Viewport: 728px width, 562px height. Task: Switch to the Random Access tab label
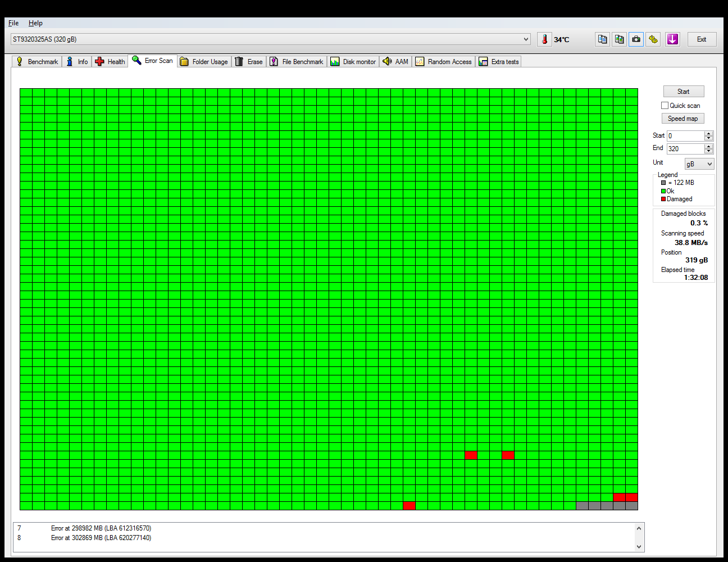449,62
